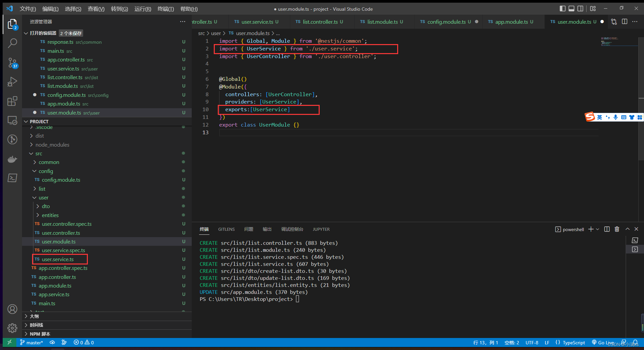The height and width of the screenshot is (350, 644).
Task: Split the terminal panel
Action: click(x=607, y=229)
